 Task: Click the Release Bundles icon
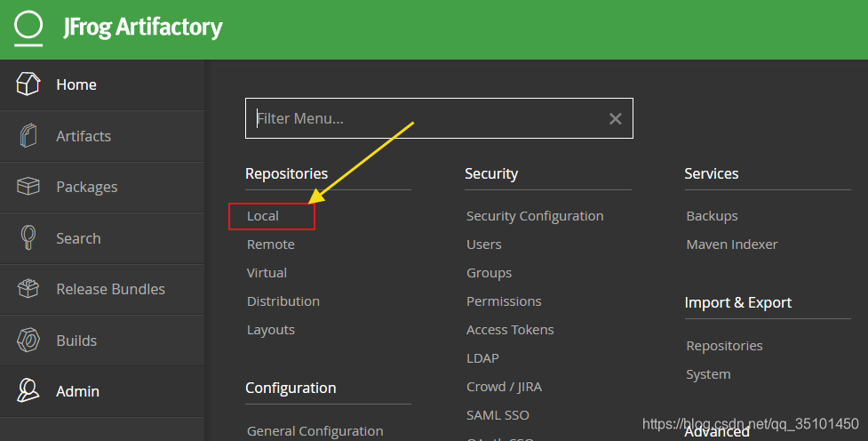point(28,289)
